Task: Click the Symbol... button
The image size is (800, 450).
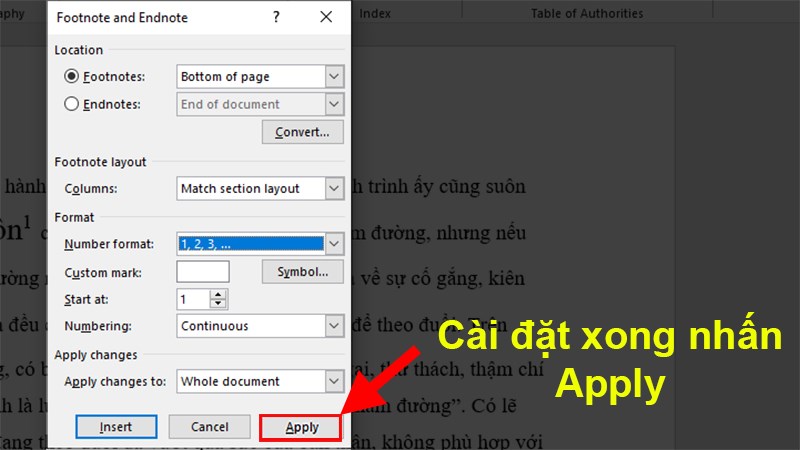Action: click(303, 271)
